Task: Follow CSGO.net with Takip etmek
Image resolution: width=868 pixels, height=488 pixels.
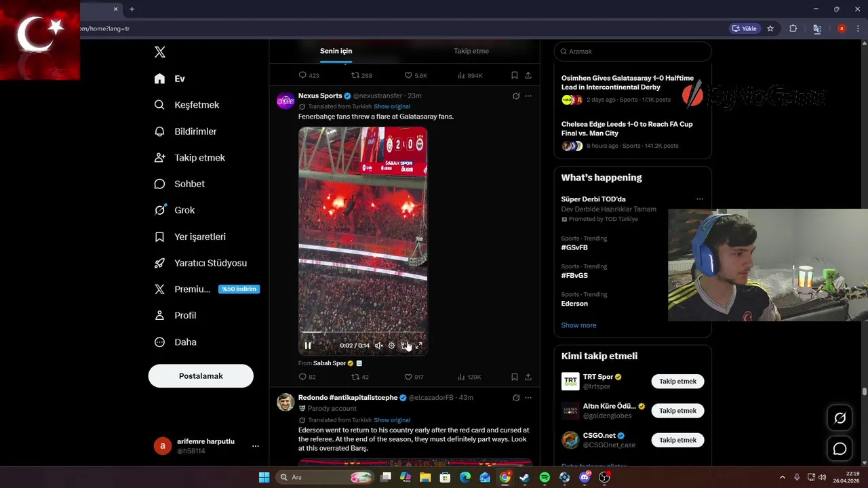Action: point(677,440)
